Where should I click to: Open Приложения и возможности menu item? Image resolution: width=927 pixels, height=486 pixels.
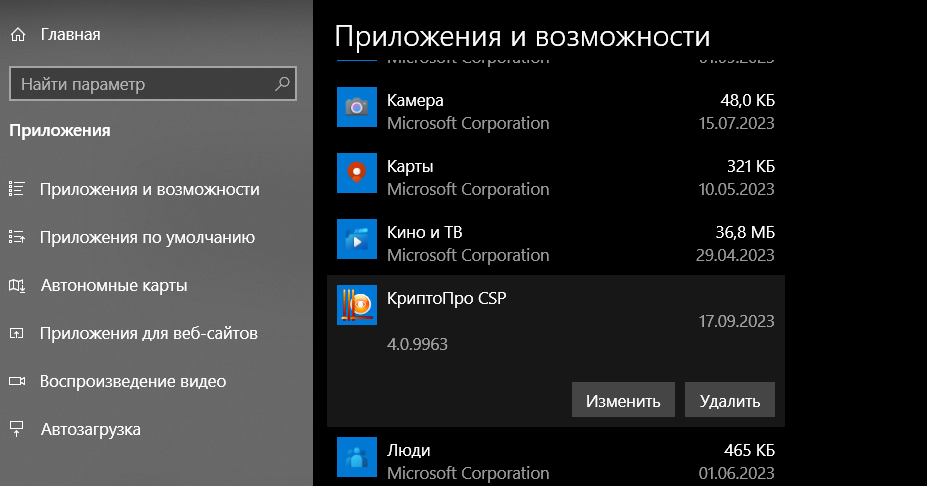(x=150, y=189)
